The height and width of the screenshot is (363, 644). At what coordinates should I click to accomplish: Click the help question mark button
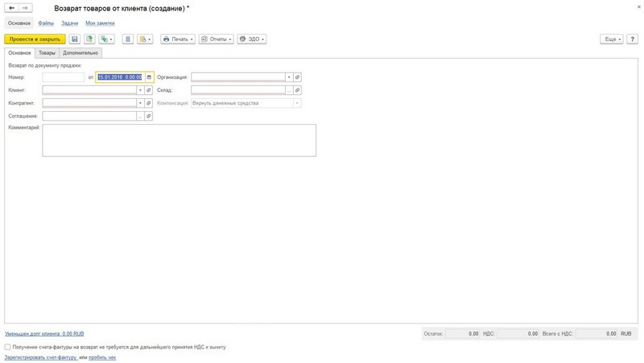pyautogui.click(x=633, y=39)
